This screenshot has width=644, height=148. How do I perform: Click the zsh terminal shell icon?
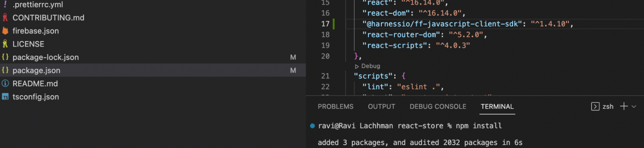coord(595,106)
